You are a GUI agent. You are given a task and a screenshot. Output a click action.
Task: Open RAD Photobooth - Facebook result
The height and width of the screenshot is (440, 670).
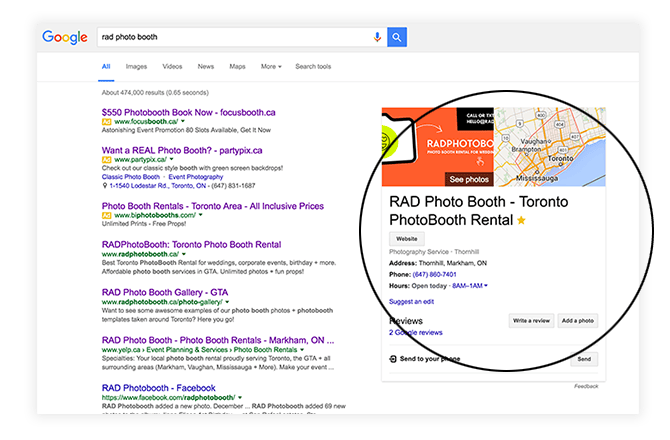coord(159,388)
